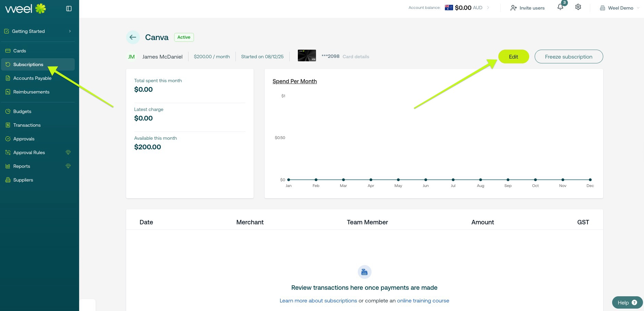Click the JM user avatar
This screenshot has height=311, width=644.
point(132,57)
